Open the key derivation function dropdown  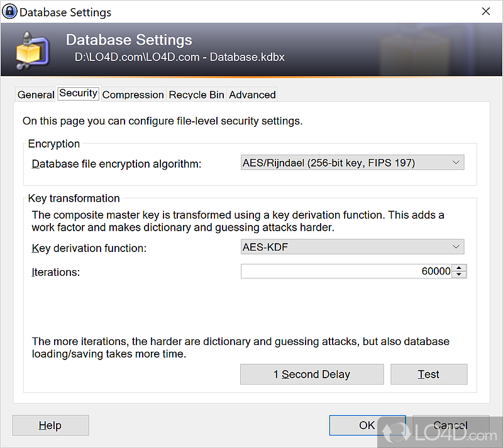click(352, 247)
